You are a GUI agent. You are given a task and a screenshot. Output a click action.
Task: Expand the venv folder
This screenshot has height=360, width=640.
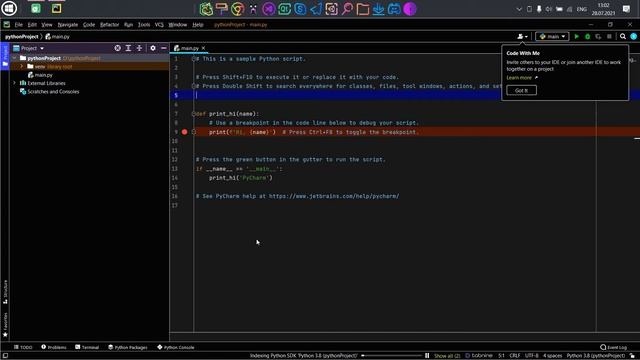[22, 66]
